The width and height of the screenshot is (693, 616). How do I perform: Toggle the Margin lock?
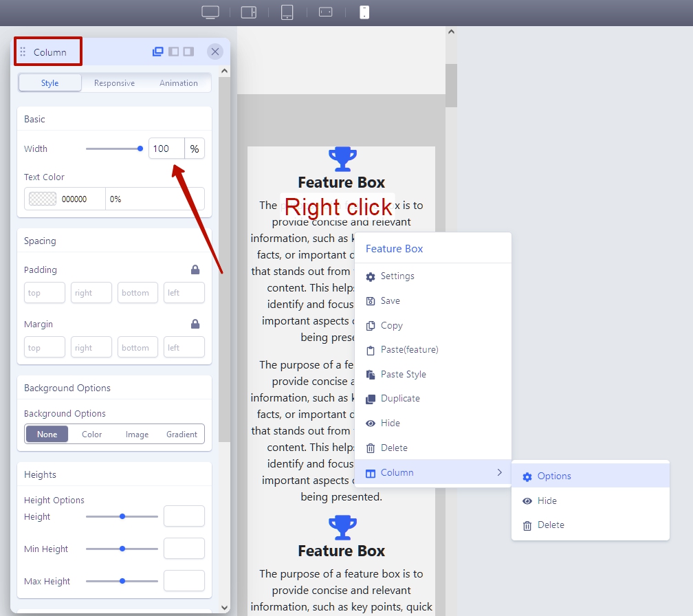[195, 324]
